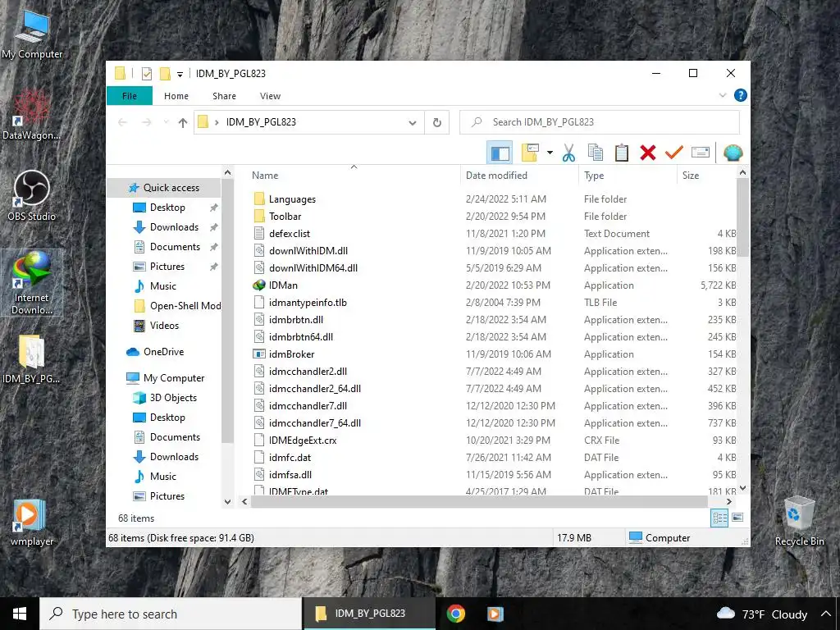Screen dimensions: 840x630
Task: Click the taskbar search box
Action: click(171, 614)
